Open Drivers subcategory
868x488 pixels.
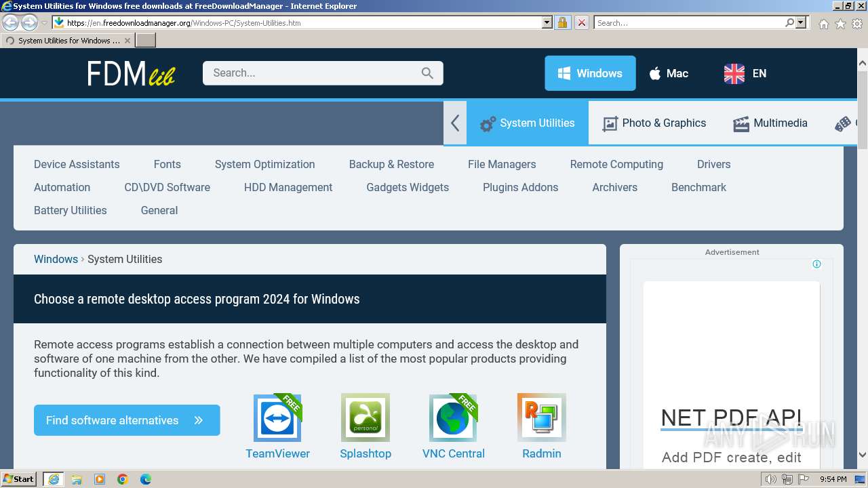(713, 164)
